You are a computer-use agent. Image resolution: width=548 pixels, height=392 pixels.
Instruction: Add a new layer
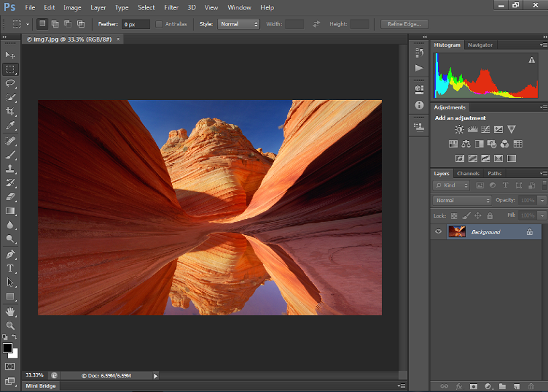(x=516, y=386)
